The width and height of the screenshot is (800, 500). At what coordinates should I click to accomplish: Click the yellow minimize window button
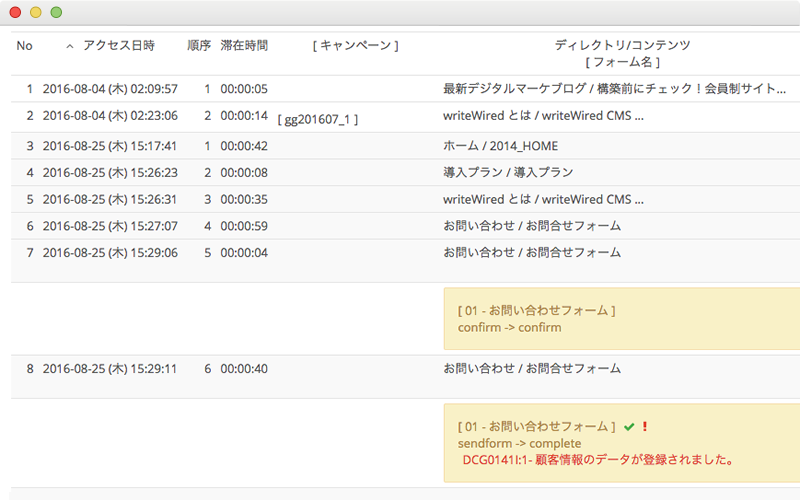(36, 12)
